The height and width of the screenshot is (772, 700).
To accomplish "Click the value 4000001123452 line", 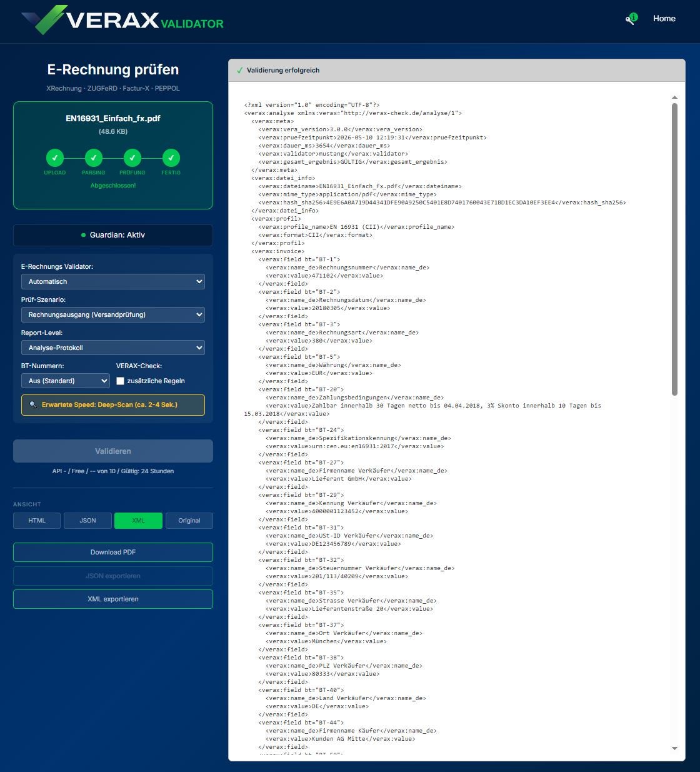I will (x=337, y=511).
